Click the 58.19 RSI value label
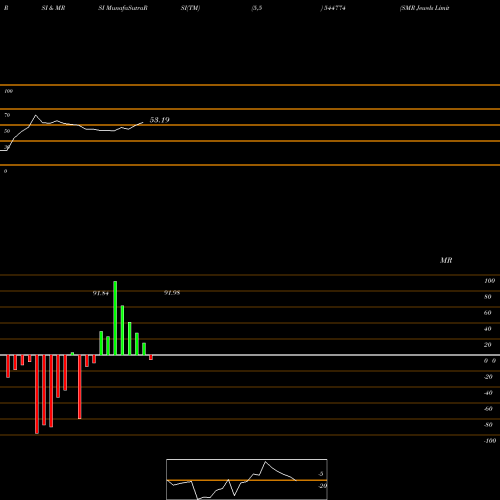Image resolution: width=500 pixels, height=500 pixels. click(x=159, y=120)
